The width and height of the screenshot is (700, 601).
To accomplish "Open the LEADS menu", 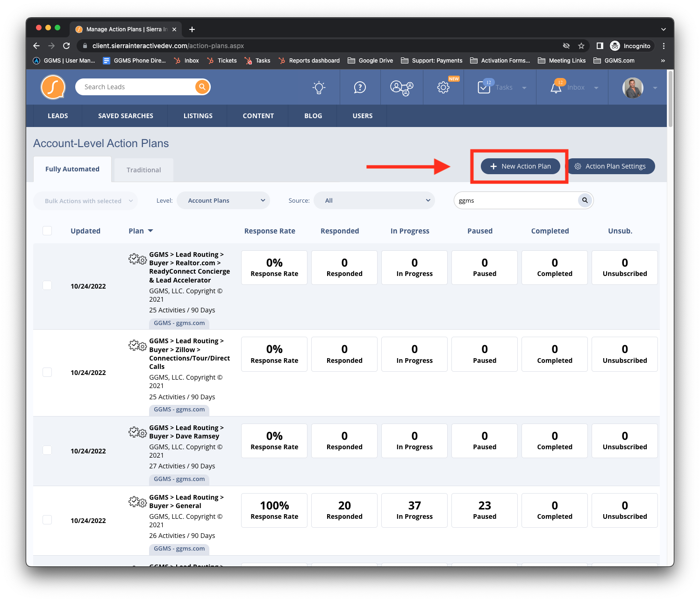I will tap(58, 116).
